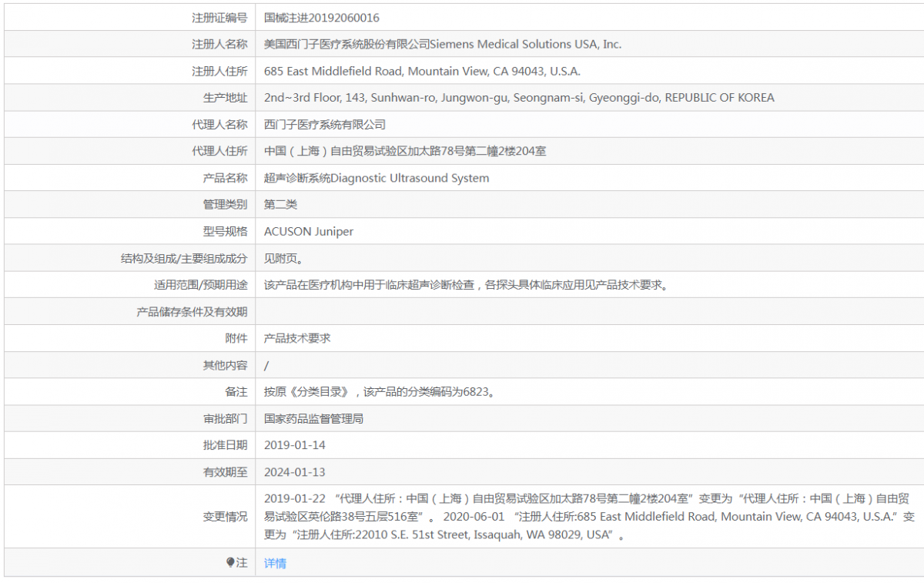Select model ACUSON Juniper
This screenshot has width=924, height=583.
click(x=309, y=231)
